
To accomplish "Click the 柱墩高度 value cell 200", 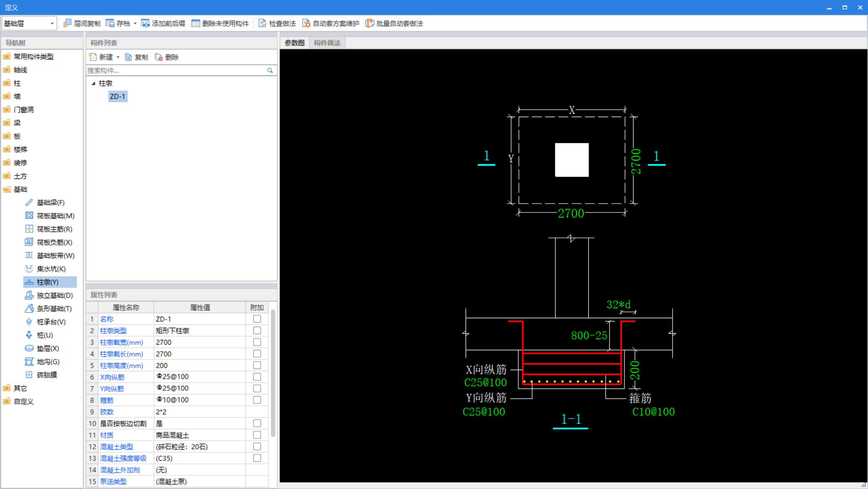I will coord(199,365).
